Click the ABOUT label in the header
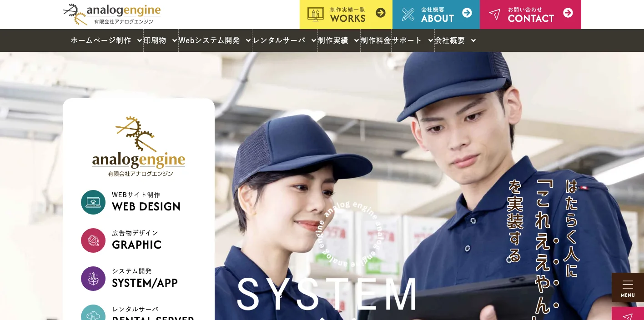Image resolution: width=644 pixels, height=320 pixels. coord(438,19)
